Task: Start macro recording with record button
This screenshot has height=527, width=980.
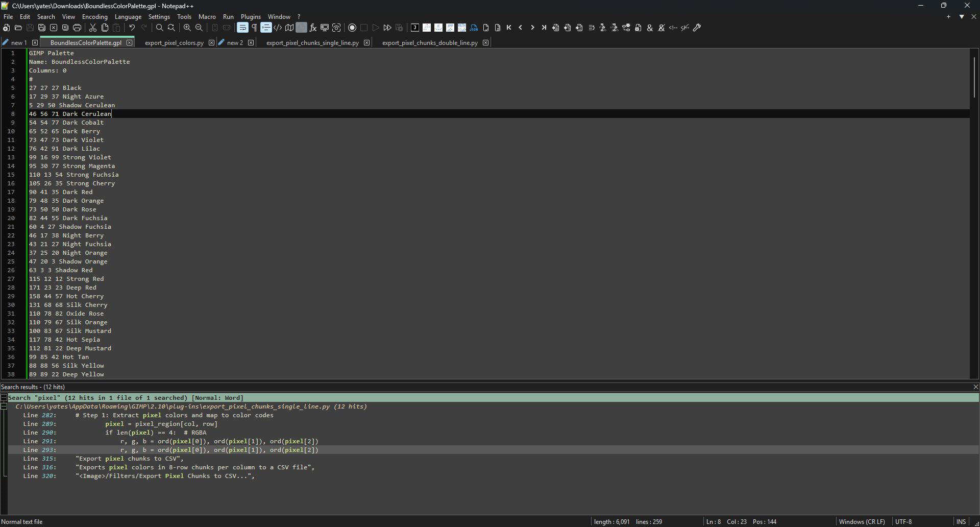Action: coord(352,28)
